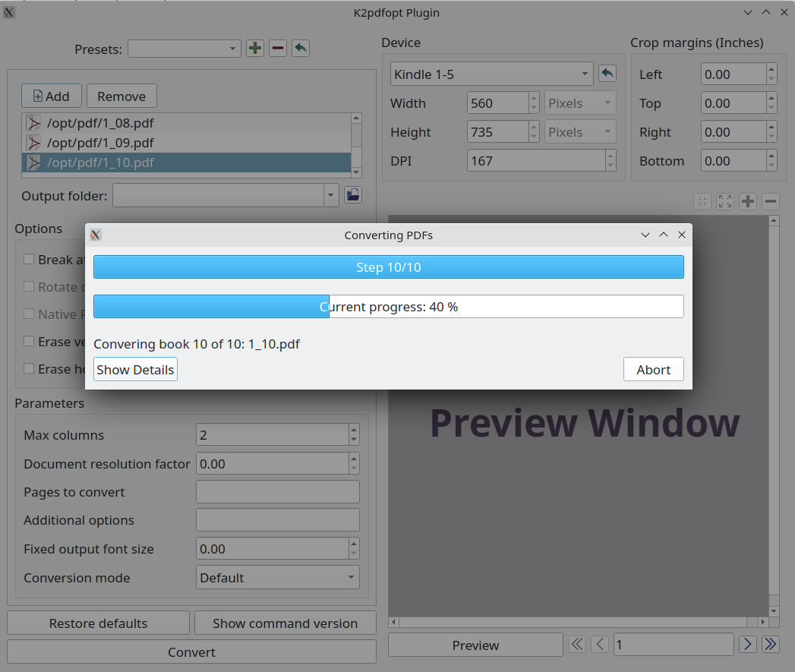The width and height of the screenshot is (795, 672).
Task: Click the Step 10/10 progress bar
Action: [x=388, y=267]
